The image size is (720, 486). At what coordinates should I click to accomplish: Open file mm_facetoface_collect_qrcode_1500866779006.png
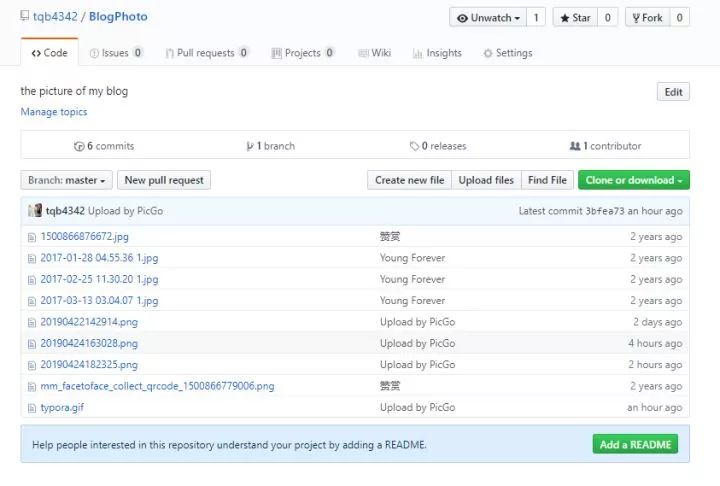[158, 386]
